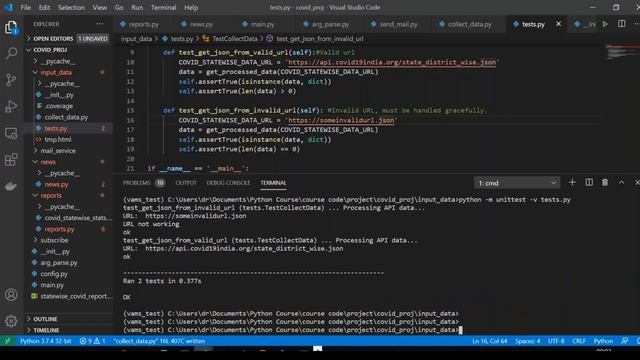
Task: Open the Source Control view
Action: click(11, 80)
